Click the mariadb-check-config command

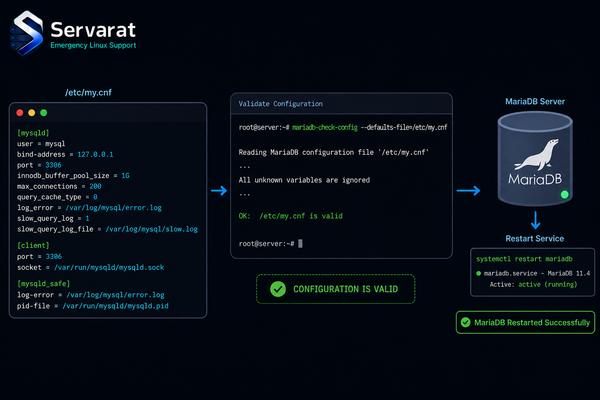coord(325,127)
